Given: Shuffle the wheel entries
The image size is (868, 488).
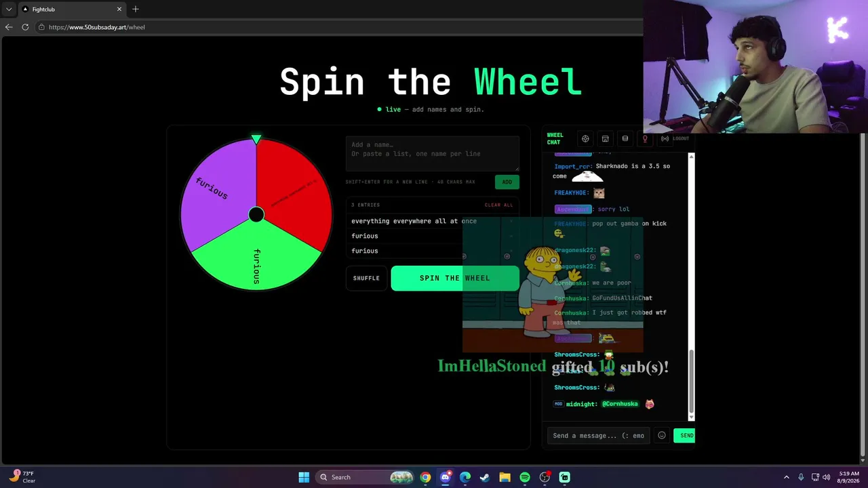Looking at the screenshot, I should [366, 278].
